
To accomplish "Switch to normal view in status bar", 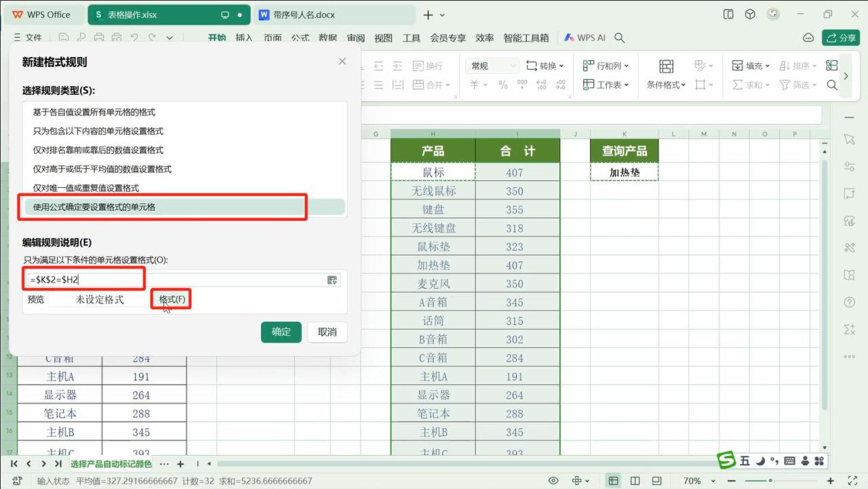I will coord(613,481).
